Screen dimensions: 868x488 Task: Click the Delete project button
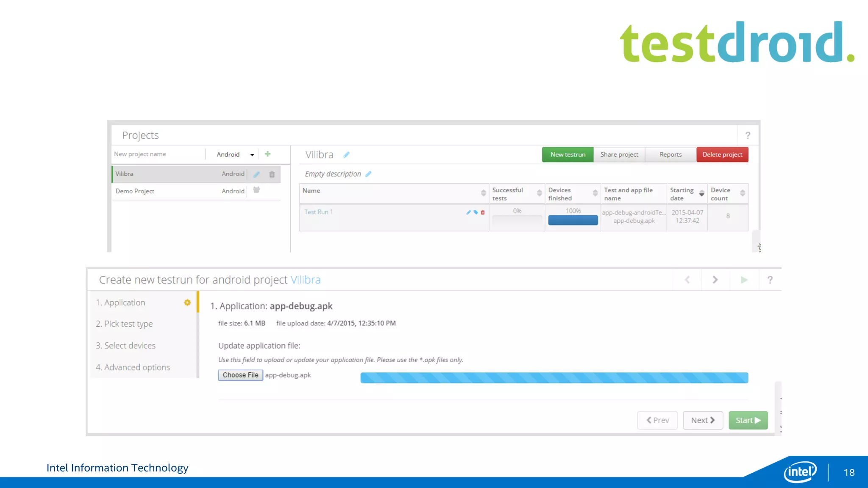(722, 155)
